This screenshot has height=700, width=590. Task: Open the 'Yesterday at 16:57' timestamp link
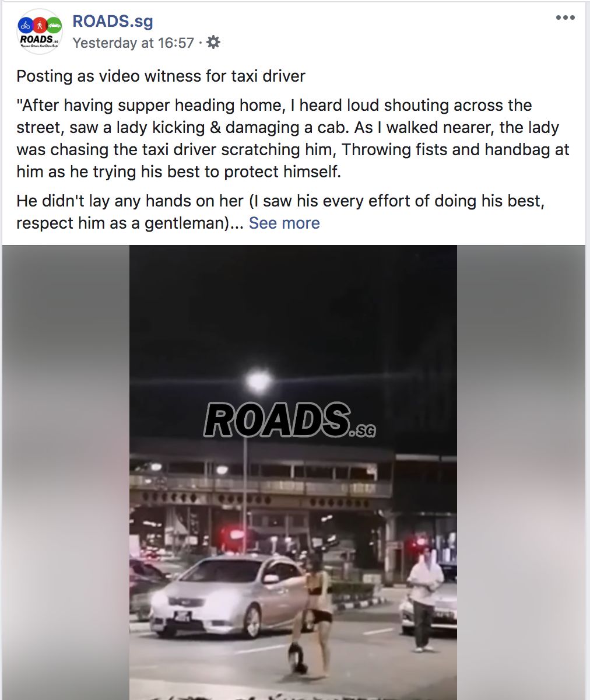[133, 43]
